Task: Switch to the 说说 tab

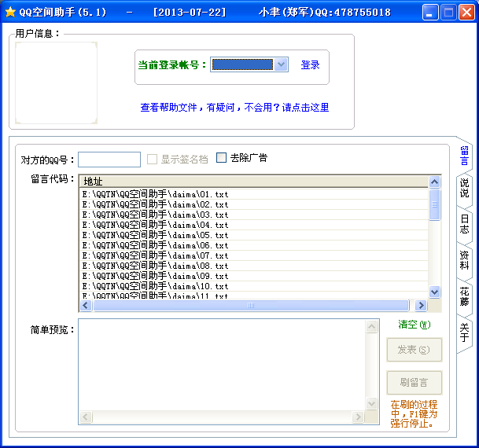Action: tap(464, 189)
